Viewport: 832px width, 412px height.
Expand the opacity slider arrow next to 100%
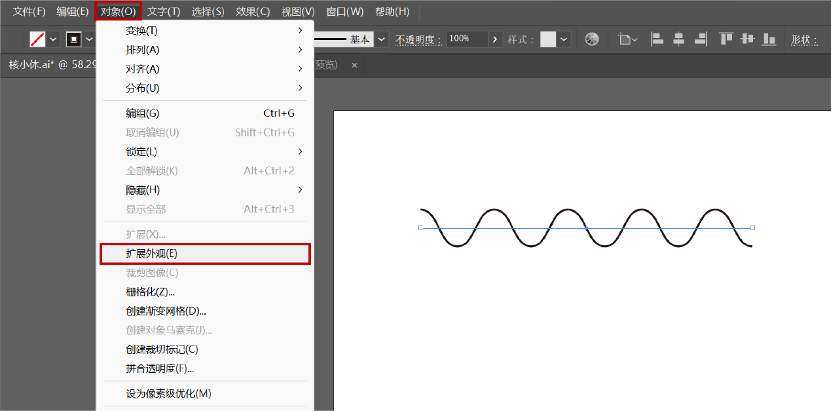click(496, 39)
